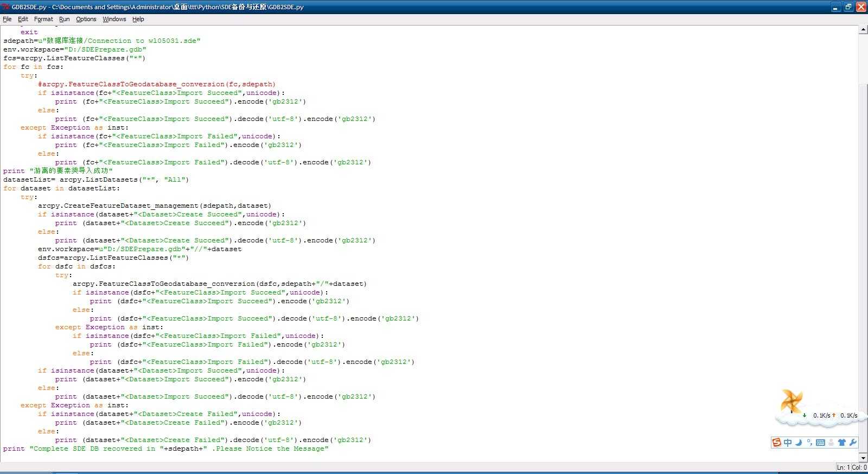Click the print "游离的要素类导入成功" line

pyautogui.click(x=58, y=171)
